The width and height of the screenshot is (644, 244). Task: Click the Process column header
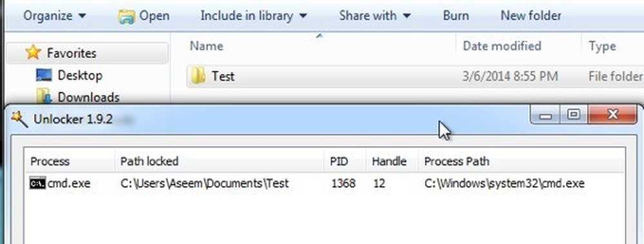[70, 161]
